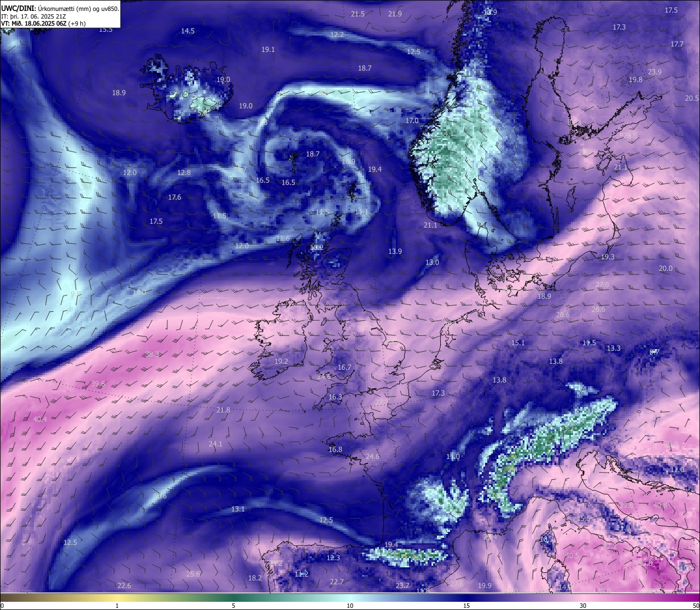This screenshot has height=610, width=700.
Task: Click the 21.8 value label
Action: point(223,410)
